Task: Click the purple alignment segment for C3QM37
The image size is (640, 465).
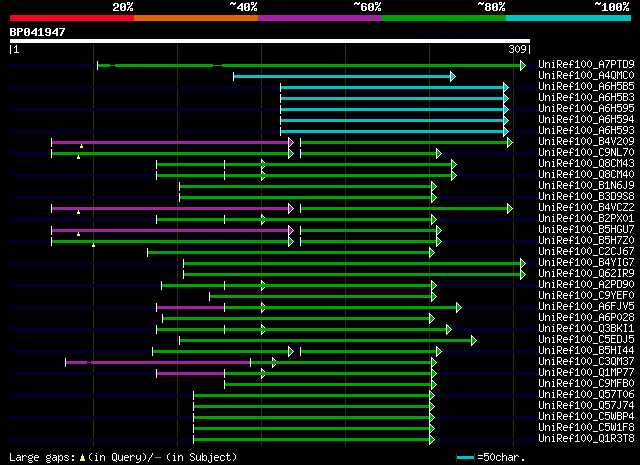Action: click(x=158, y=363)
